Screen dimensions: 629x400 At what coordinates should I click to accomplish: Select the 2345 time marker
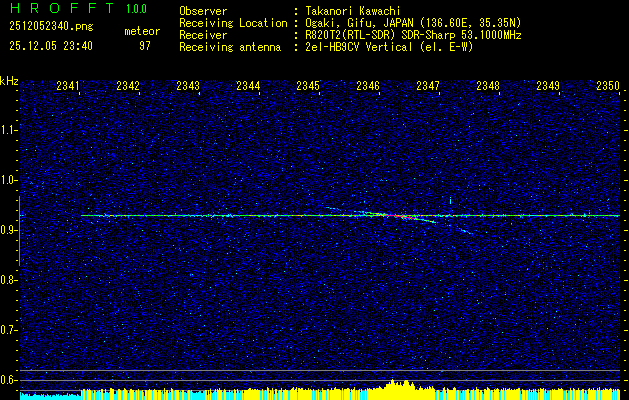pyautogui.click(x=308, y=87)
